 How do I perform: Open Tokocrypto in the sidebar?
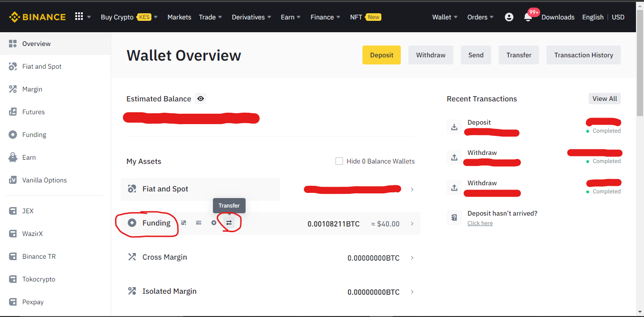coord(55,279)
